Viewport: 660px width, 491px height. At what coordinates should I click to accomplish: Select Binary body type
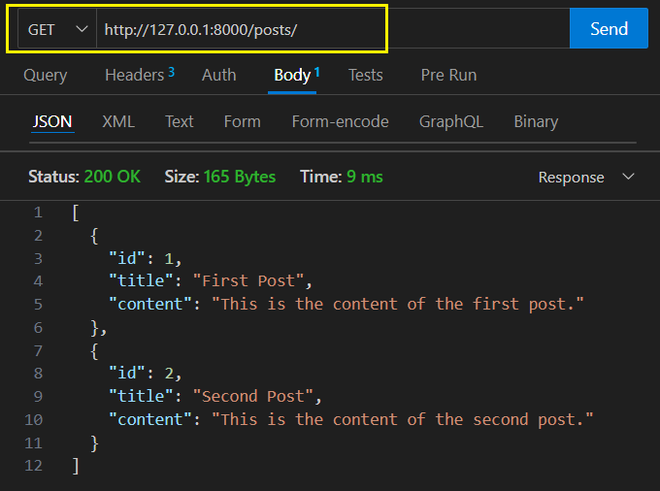point(535,121)
